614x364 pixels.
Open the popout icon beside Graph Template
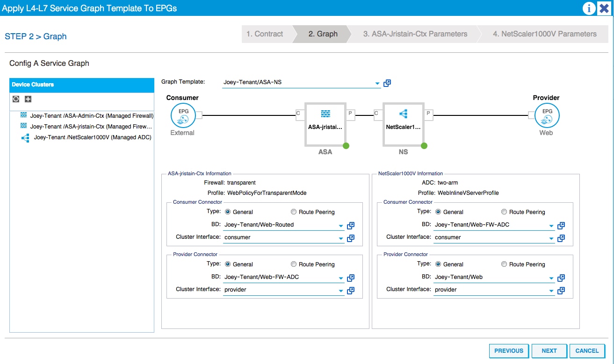click(x=387, y=83)
